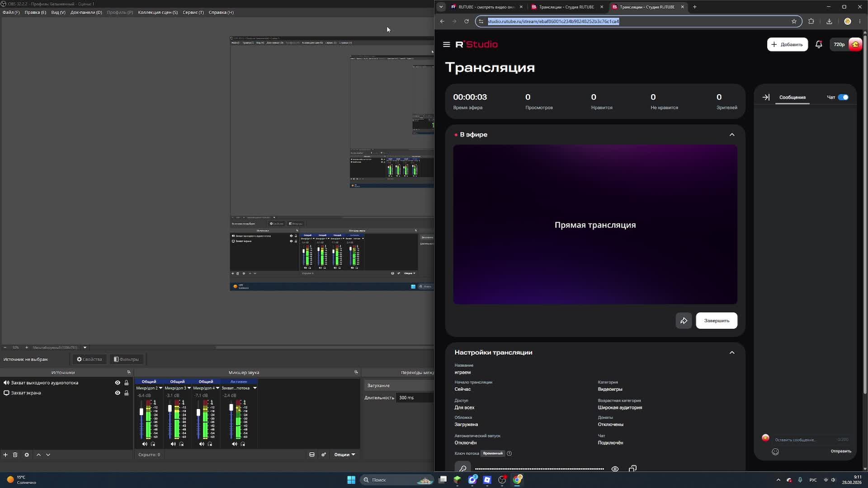This screenshot has height=488, width=868.
Task: Open 'Микр/доп 3' channel options dropdown
Action: coord(189,388)
